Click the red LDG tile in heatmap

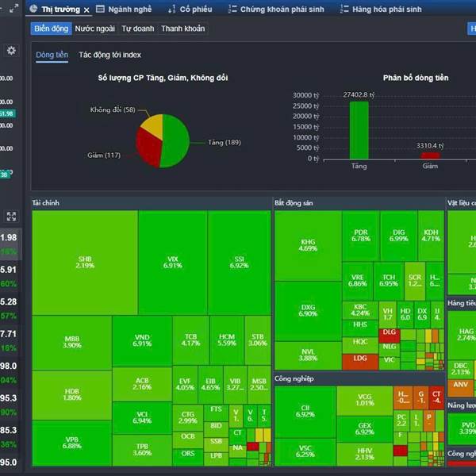(360, 360)
